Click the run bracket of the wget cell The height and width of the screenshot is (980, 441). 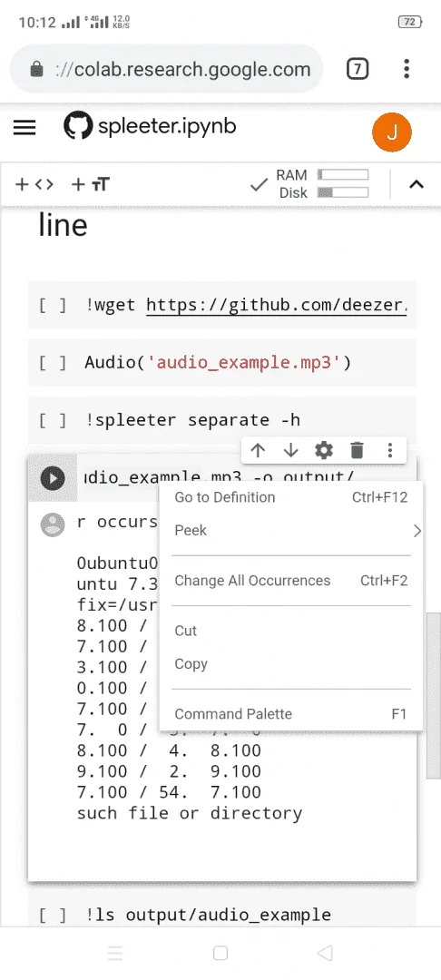tap(53, 306)
